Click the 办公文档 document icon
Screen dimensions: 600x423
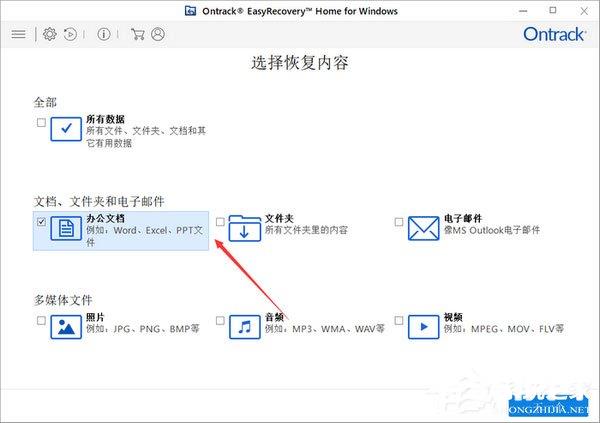pos(66,228)
